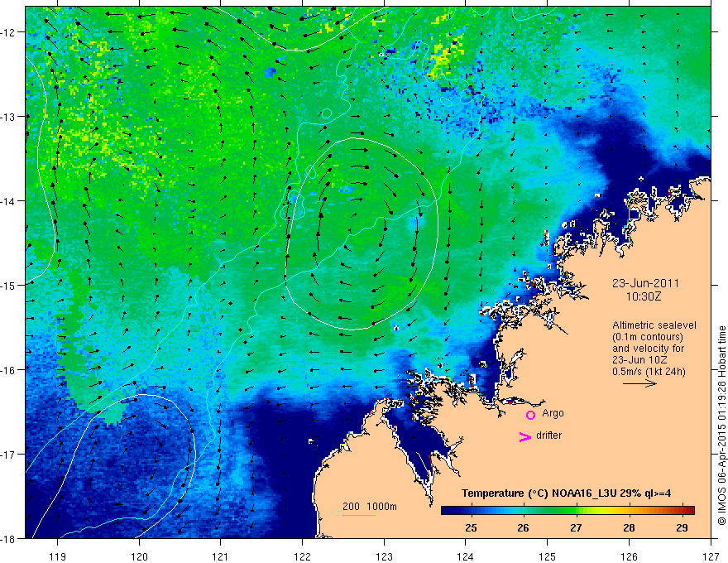The image size is (728, 563).
Task: Click the '26' colorbar tick label
Action: point(523,528)
